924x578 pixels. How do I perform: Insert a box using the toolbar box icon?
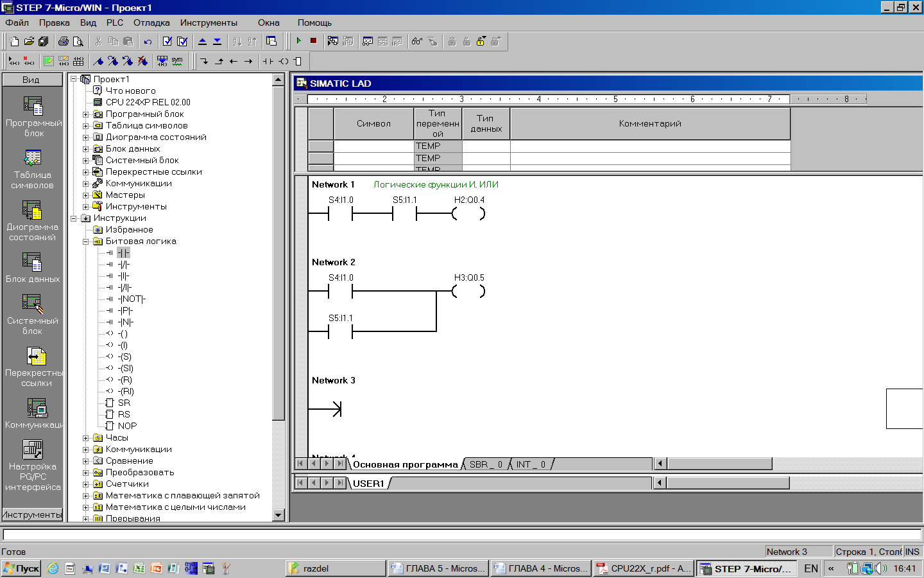tap(298, 61)
